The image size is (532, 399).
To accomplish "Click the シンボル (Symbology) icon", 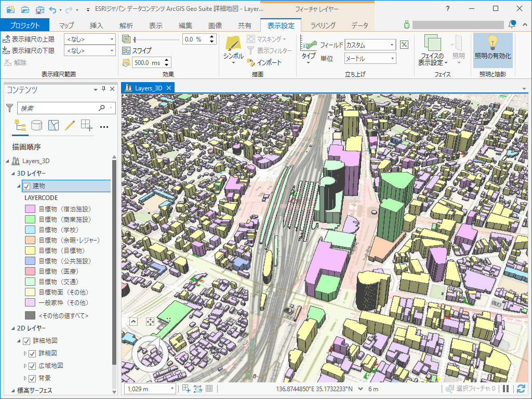I will click(233, 44).
